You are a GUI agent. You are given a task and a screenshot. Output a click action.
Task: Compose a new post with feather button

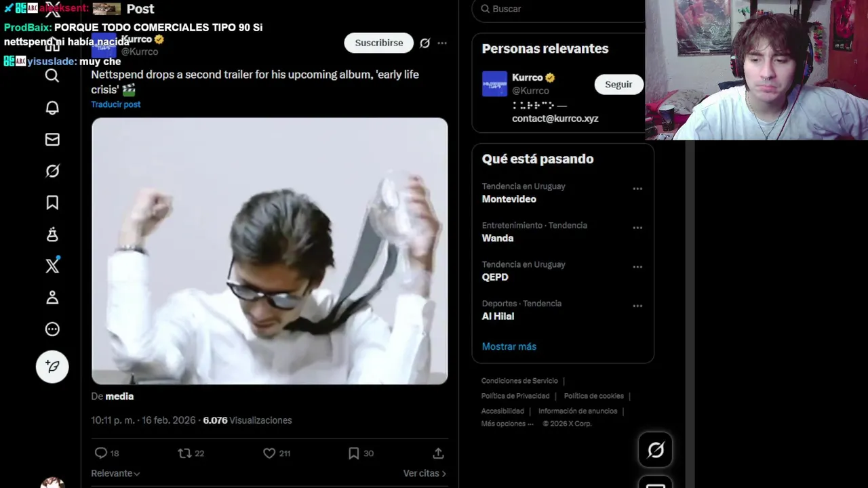[x=52, y=367]
